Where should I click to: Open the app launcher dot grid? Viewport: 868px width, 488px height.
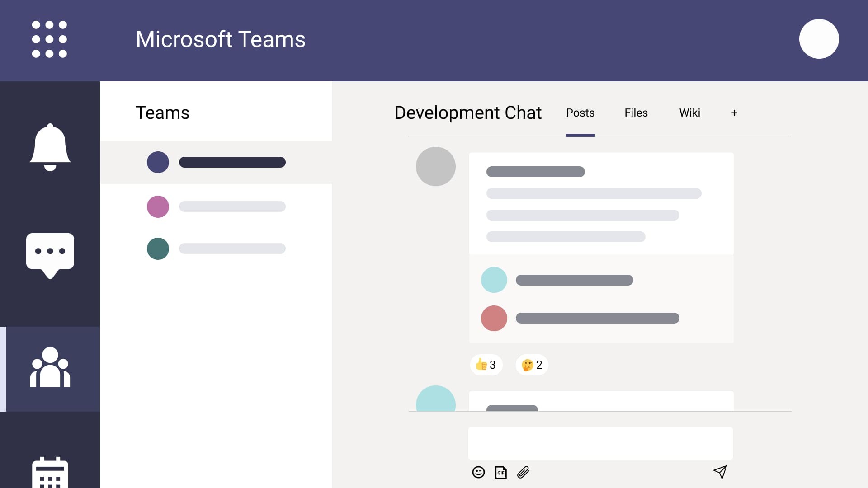coord(50,39)
